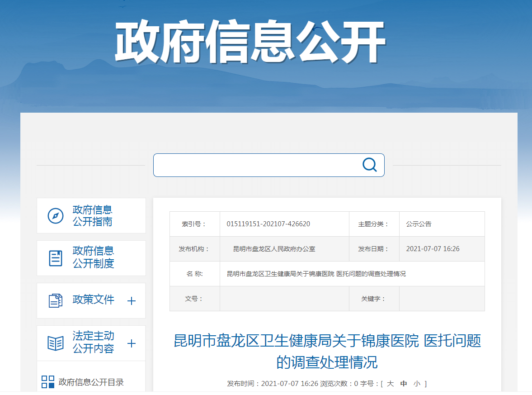Screen dimensions: 532x395
Task: Click the files icon beside 政策文件
Action: [x=56, y=300]
